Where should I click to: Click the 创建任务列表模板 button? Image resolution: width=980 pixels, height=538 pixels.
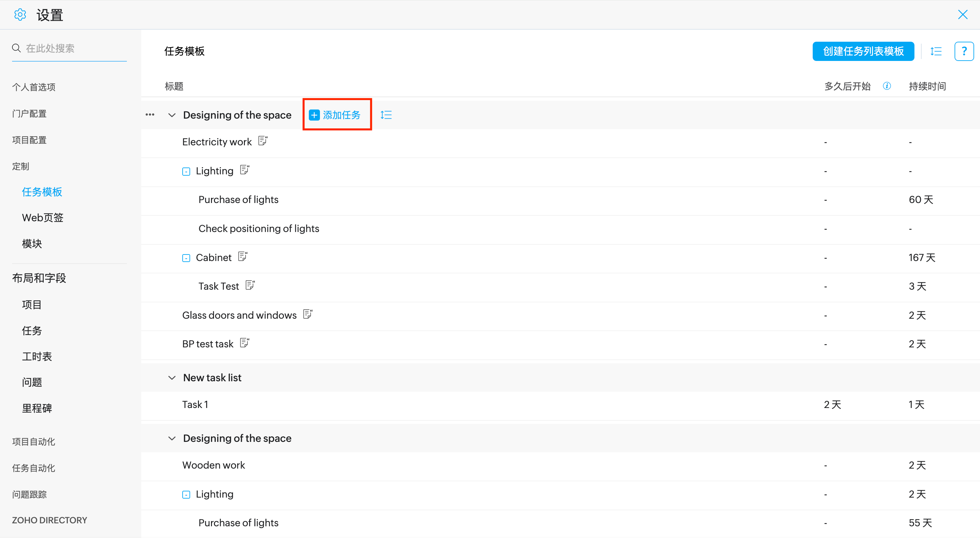863,51
